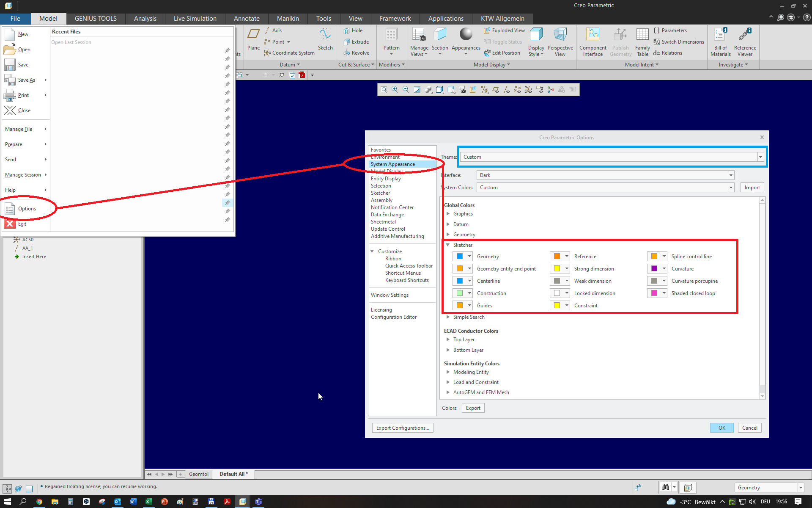
Task: Collapse the Customize tree section
Action: [x=372, y=251]
